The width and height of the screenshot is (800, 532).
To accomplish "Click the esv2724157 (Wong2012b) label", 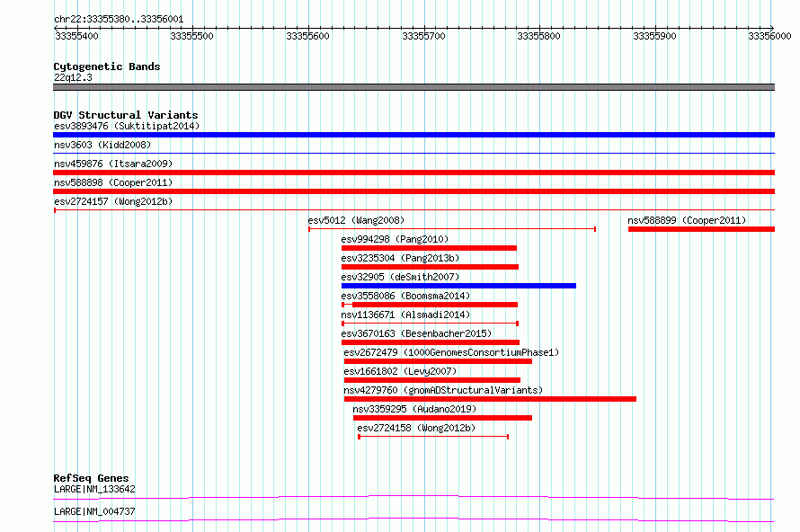I will pos(113,201).
